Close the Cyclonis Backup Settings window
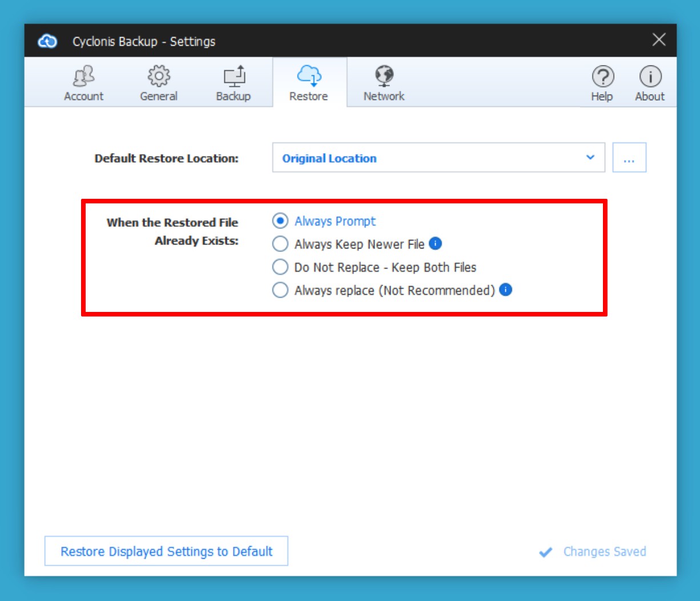 point(659,40)
